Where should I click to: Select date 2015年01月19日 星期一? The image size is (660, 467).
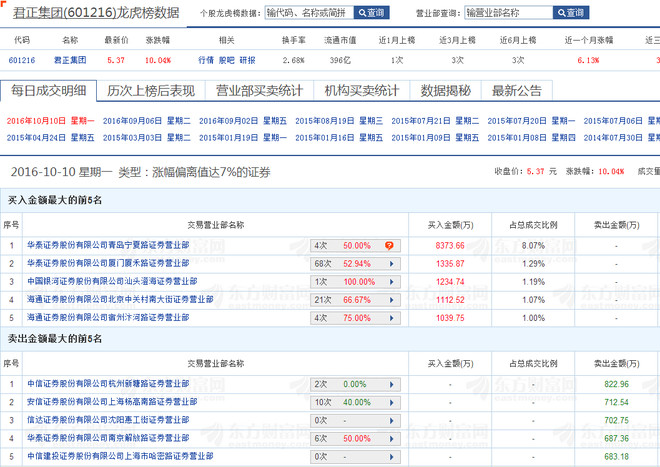tap(243, 138)
